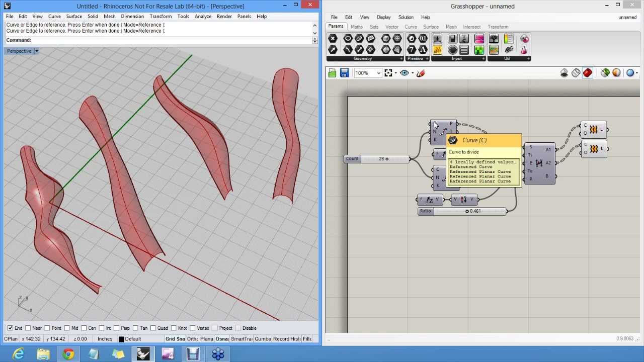Activate the sketch brush icon in canvas toolbar
The height and width of the screenshot is (362, 644).
(421, 73)
